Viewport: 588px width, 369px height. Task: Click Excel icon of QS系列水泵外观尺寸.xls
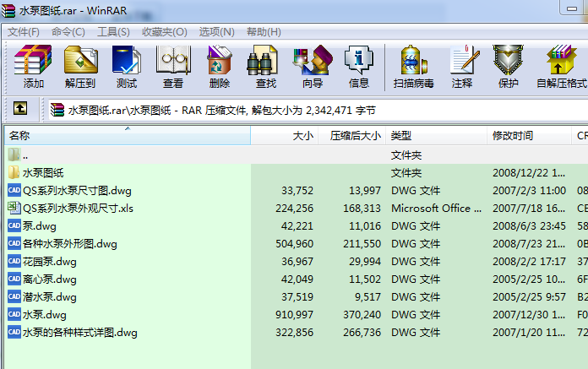click(x=14, y=208)
